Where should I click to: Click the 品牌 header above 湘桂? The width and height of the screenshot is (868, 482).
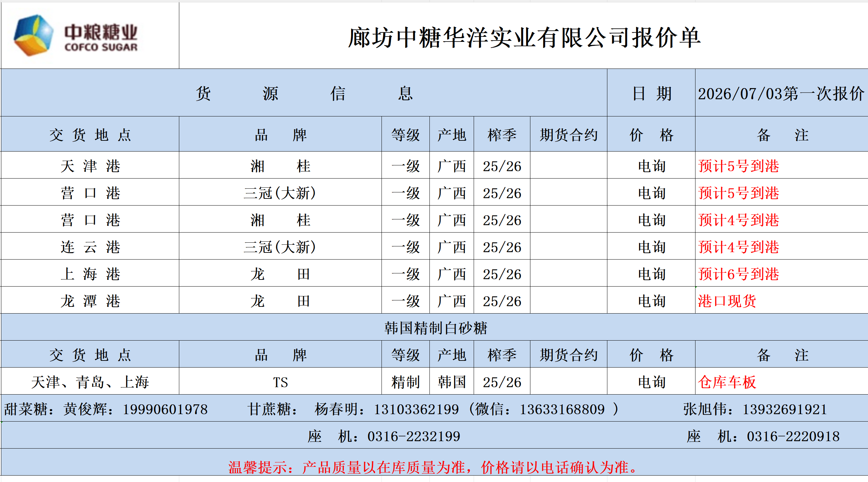[280, 135]
